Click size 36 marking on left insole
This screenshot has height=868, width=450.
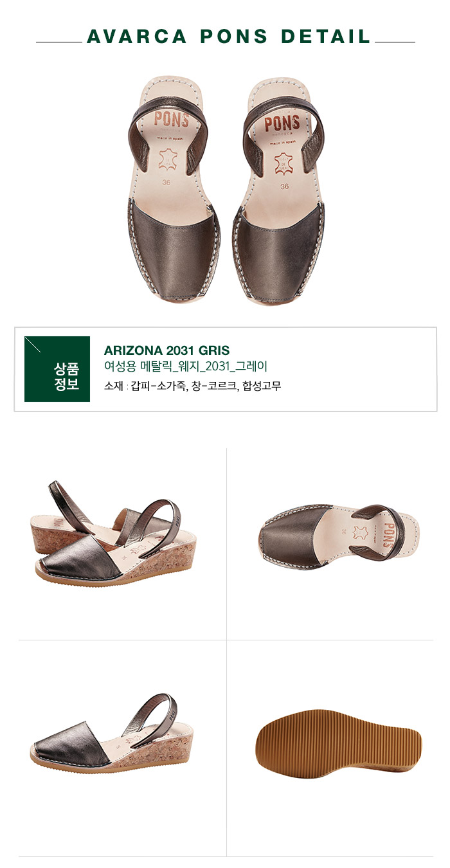click(x=166, y=183)
